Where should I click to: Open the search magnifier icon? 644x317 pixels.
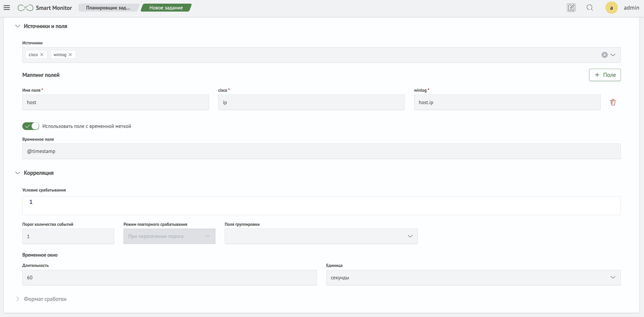tap(590, 8)
